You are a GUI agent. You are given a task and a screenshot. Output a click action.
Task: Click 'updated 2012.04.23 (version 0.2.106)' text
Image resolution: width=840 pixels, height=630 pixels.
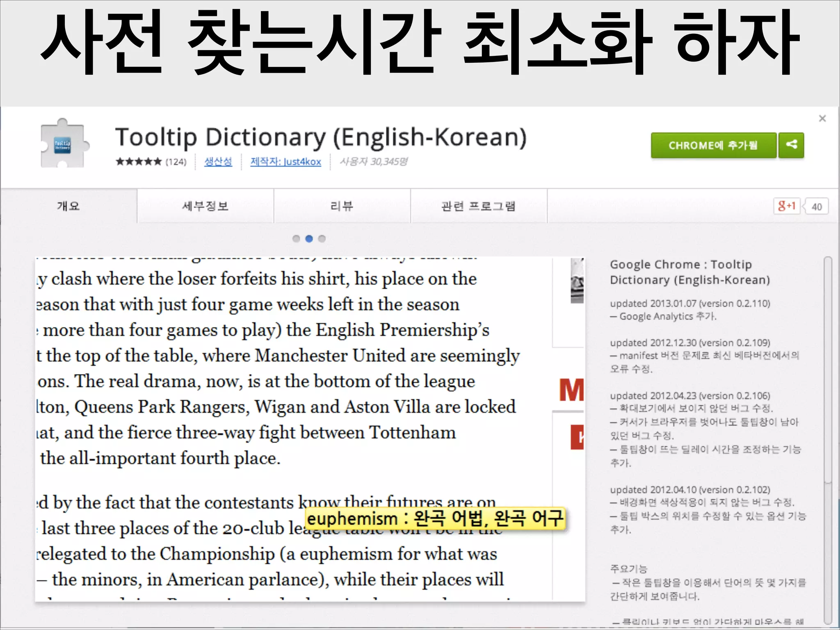[x=690, y=396]
